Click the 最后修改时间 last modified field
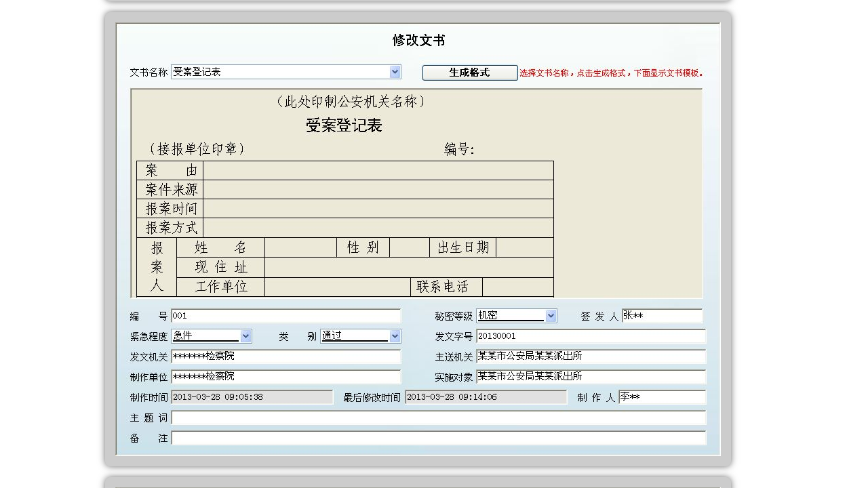The image size is (868, 488). coord(485,398)
